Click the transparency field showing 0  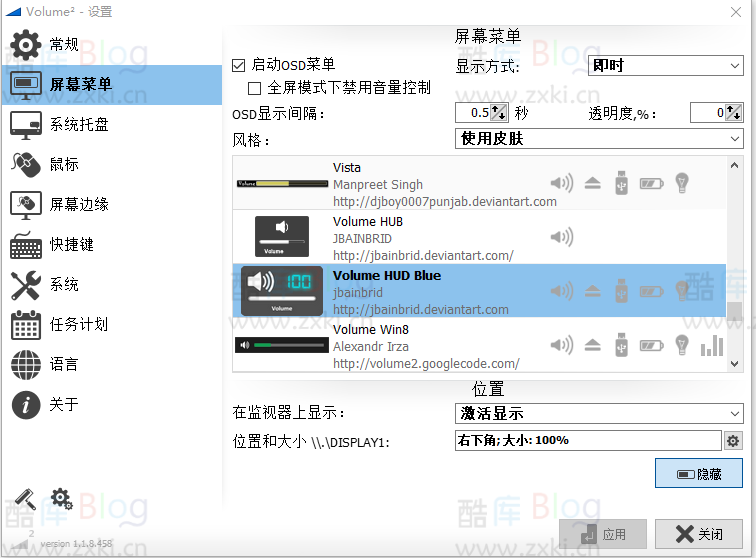(708, 113)
